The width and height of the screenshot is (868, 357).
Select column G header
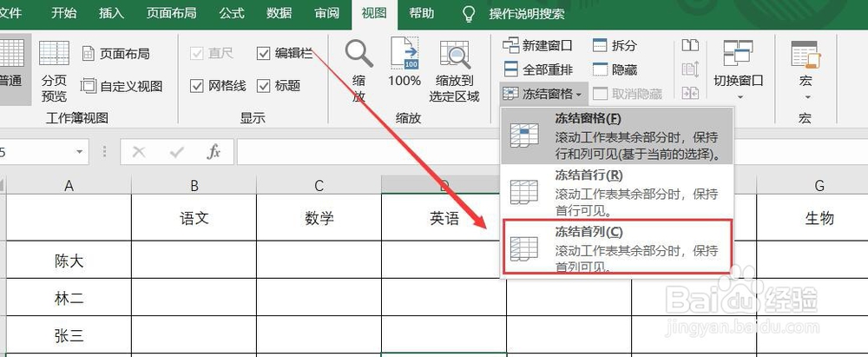(x=819, y=185)
